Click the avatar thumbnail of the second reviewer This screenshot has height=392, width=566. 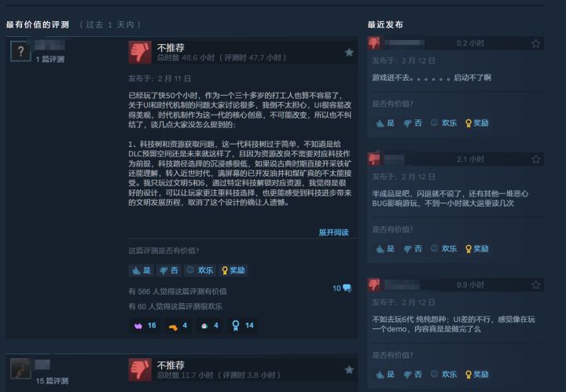click(20, 369)
